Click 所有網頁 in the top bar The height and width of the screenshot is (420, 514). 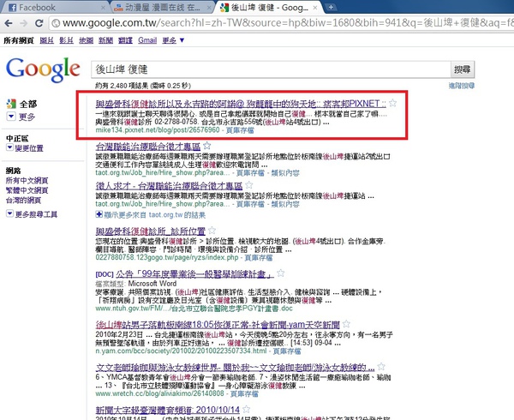pyautogui.click(x=19, y=40)
